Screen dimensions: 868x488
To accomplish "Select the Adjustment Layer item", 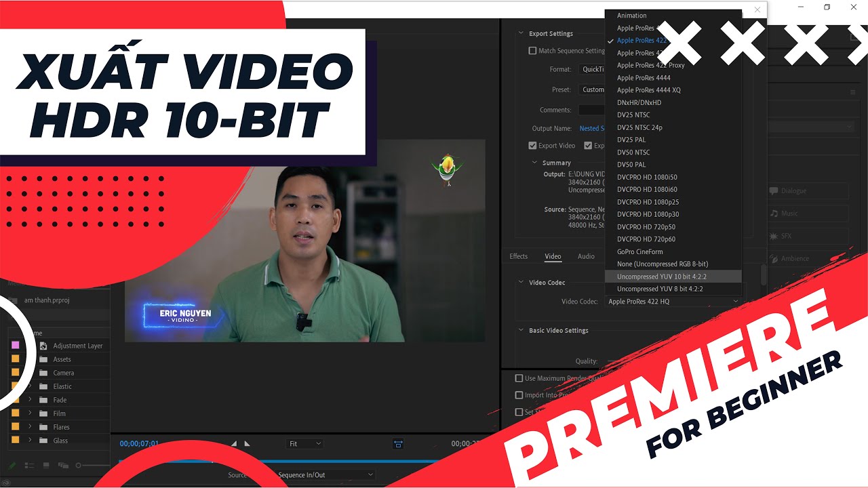I will (x=78, y=346).
